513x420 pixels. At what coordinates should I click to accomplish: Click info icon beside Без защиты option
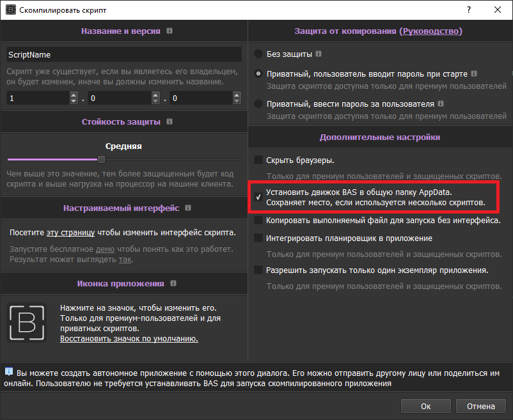click(x=319, y=54)
